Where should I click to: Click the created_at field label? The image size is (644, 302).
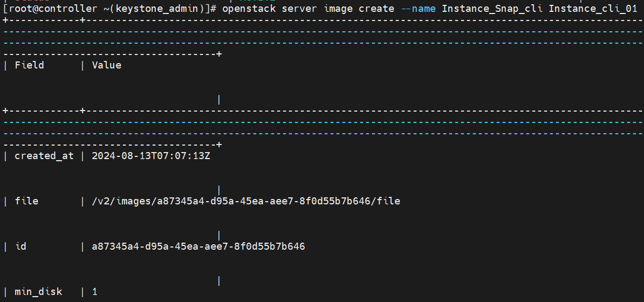click(x=44, y=156)
